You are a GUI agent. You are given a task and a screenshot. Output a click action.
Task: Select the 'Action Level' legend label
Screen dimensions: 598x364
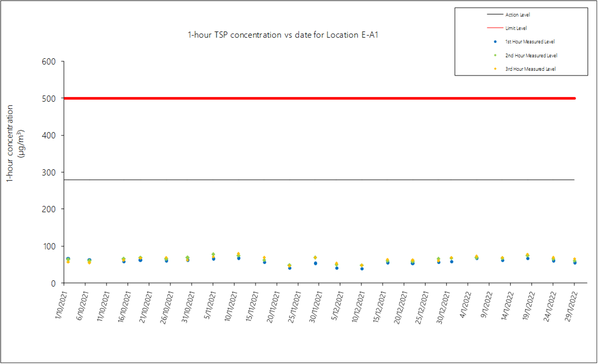coord(517,15)
